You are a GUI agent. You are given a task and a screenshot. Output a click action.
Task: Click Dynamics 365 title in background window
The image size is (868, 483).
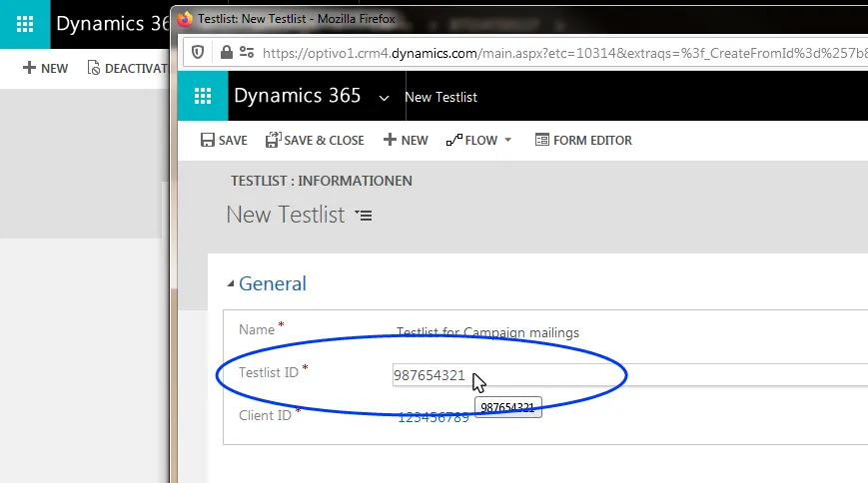[113, 24]
